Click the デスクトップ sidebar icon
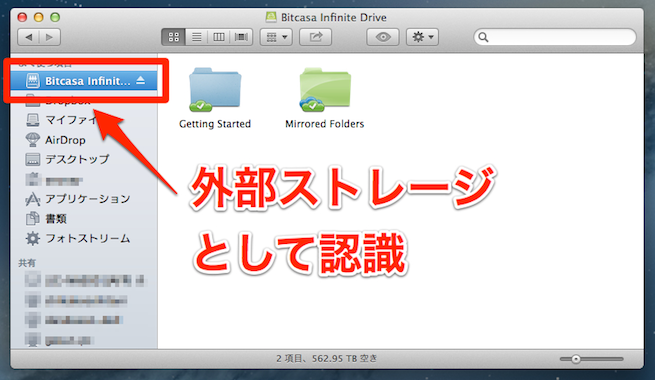The width and height of the screenshot is (655, 380). point(33,159)
